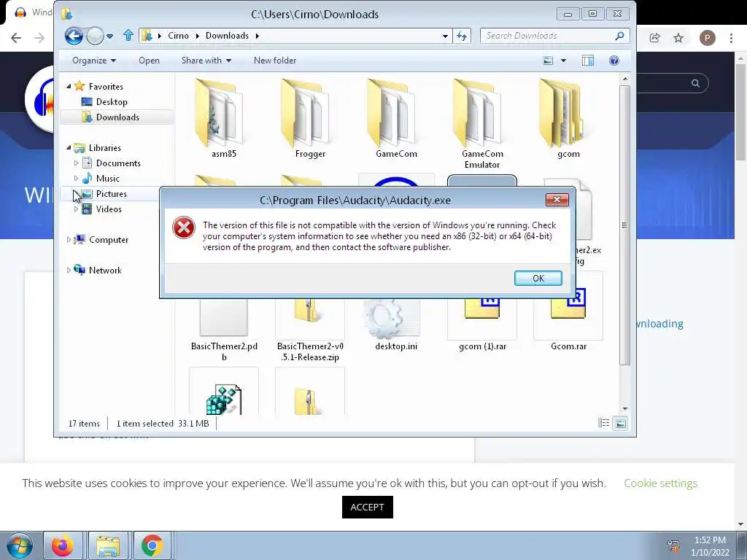
Task: Select the gcom folder
Action: [x=568, y=119]
